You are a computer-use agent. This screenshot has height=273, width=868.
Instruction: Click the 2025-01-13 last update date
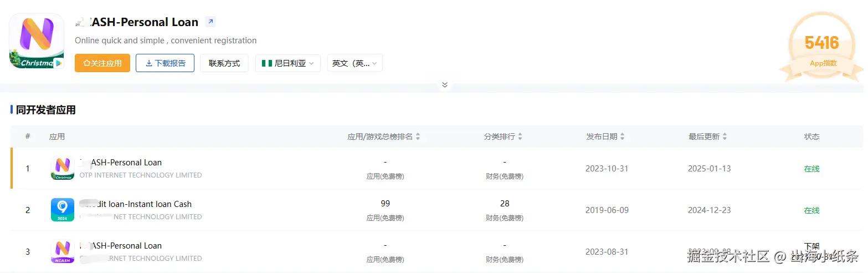pyautogui.click(x=709, y=169)
